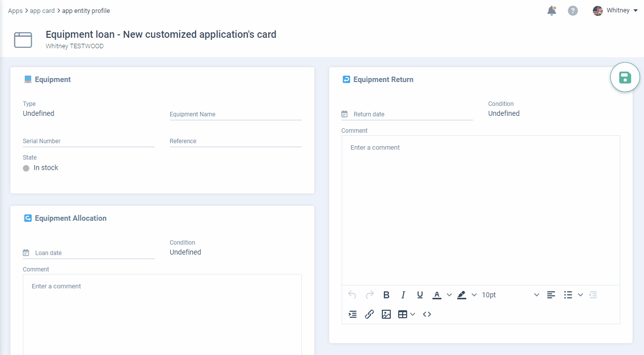Go to Apps in the breadcrumb

coord(15,10)
